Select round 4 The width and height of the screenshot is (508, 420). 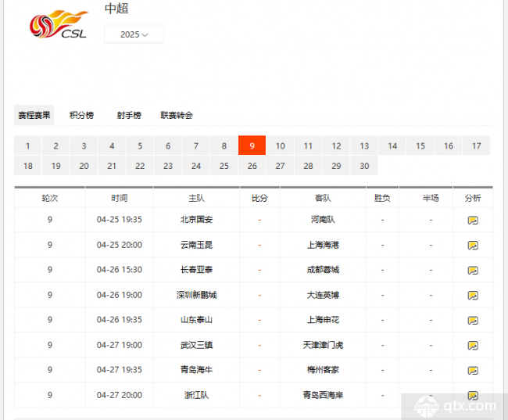pos(112,145)
